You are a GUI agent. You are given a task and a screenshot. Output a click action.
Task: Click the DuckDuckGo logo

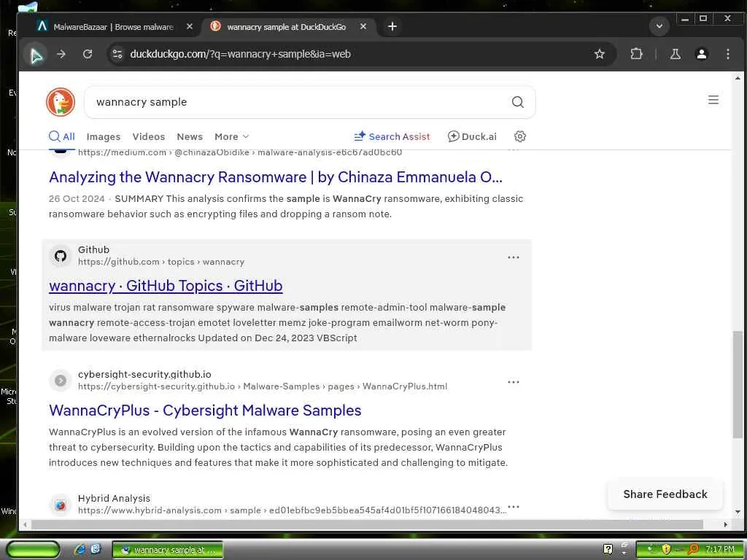point(61,102)
